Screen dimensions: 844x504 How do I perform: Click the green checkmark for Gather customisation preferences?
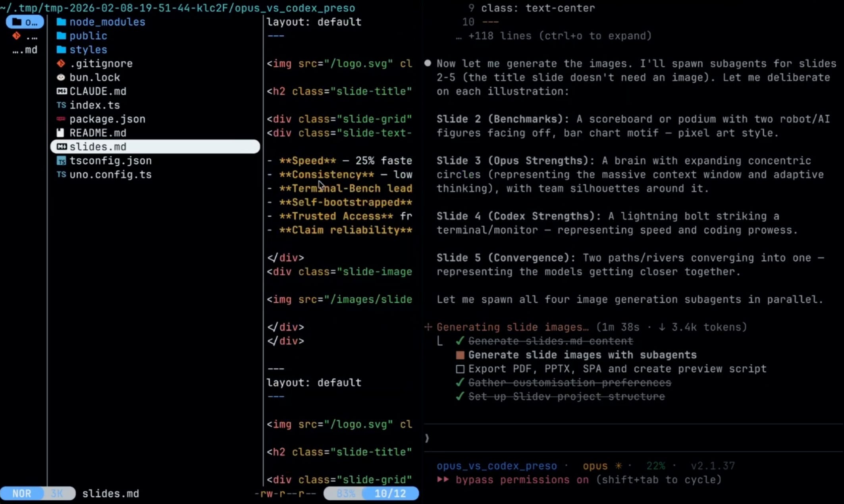460,383
